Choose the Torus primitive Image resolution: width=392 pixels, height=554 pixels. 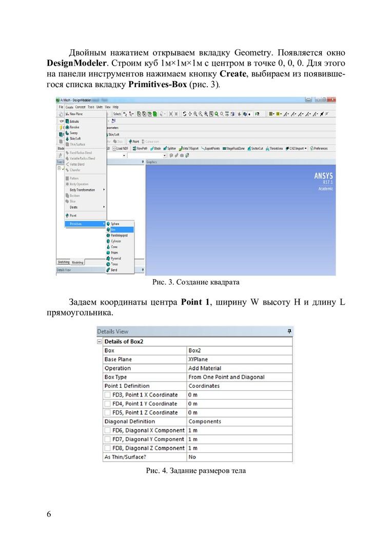point(114,264)
